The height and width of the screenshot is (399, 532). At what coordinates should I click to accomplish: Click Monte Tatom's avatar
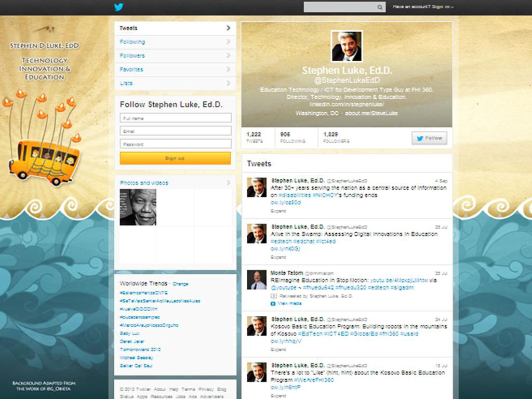257,280
